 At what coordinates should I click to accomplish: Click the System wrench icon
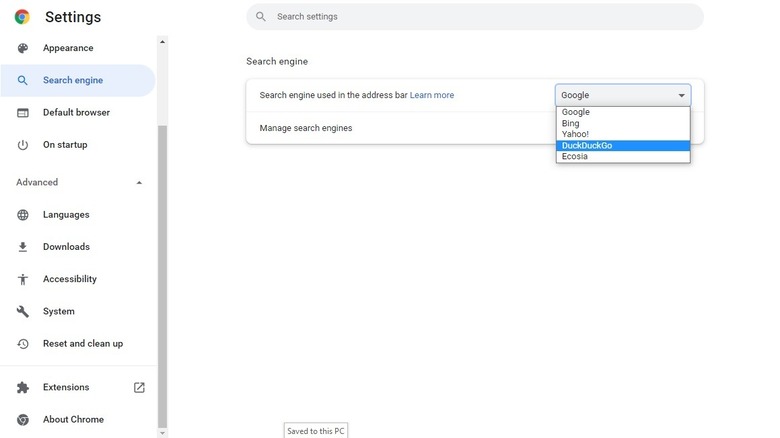coord(23,312)
